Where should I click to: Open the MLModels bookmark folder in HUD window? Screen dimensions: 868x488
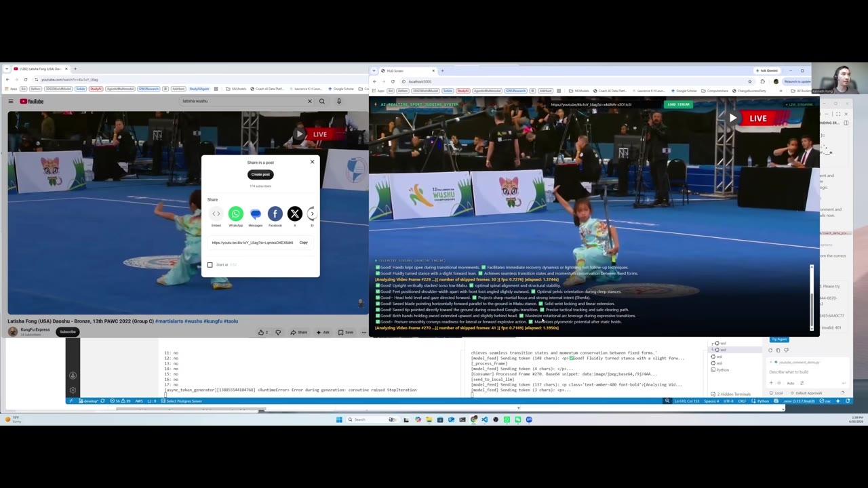[x=578, y=90]
